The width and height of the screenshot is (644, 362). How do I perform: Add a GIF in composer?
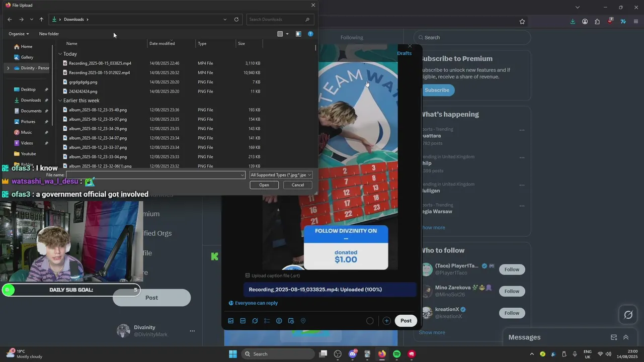243,321
